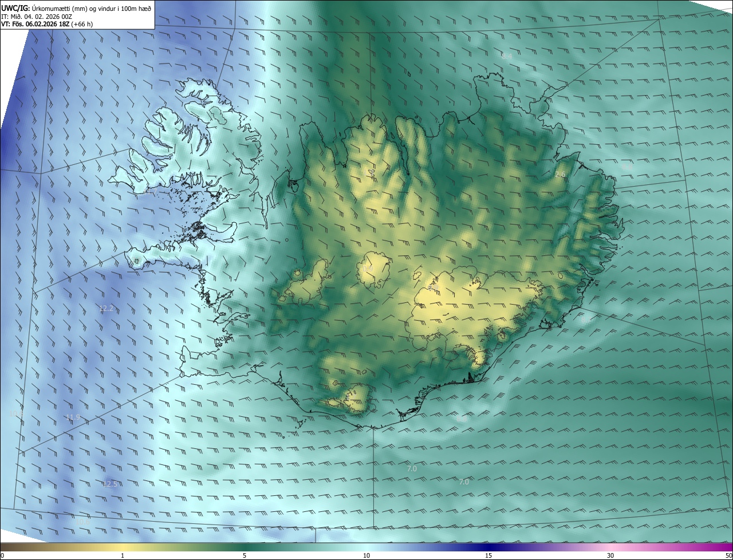Viewport: 733px width, 560px height.
Task: Click the "12.5" value label on map
Action: click(x=110, y=484)
